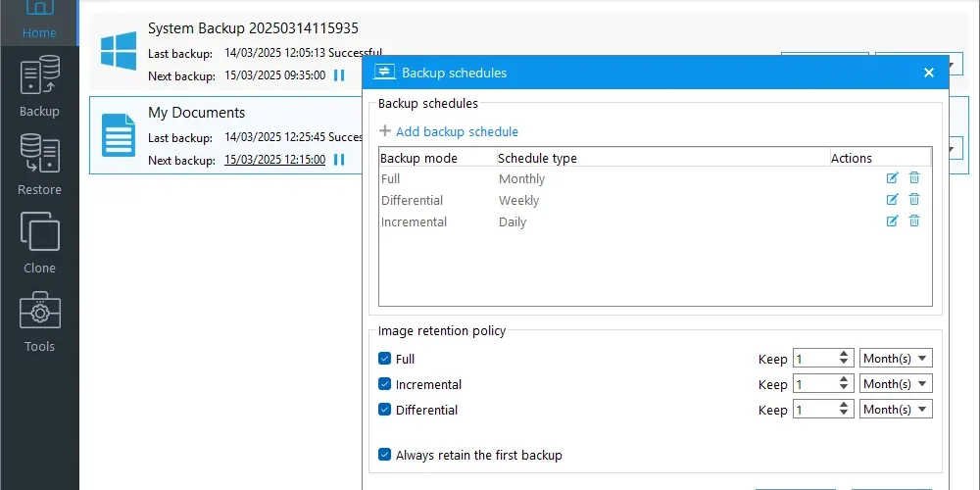
Task: Edit the Differential Weekly schedule
Action: (x=892, y=199)
